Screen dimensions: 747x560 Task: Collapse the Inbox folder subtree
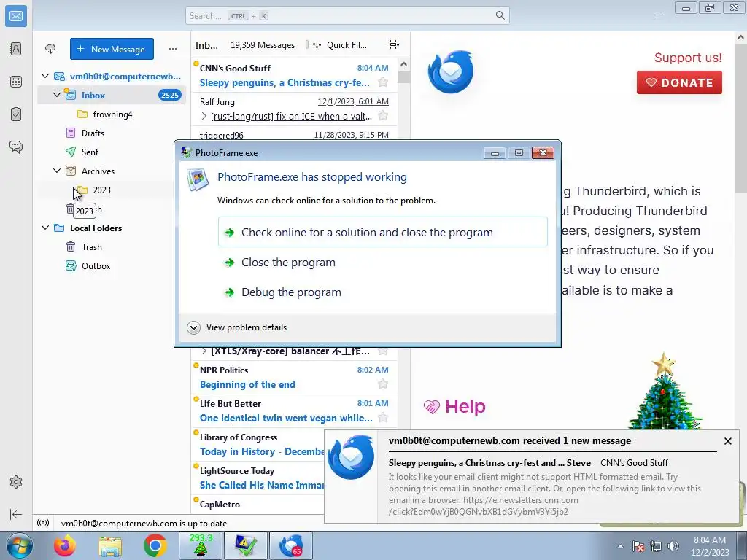(x=57, y=95)
